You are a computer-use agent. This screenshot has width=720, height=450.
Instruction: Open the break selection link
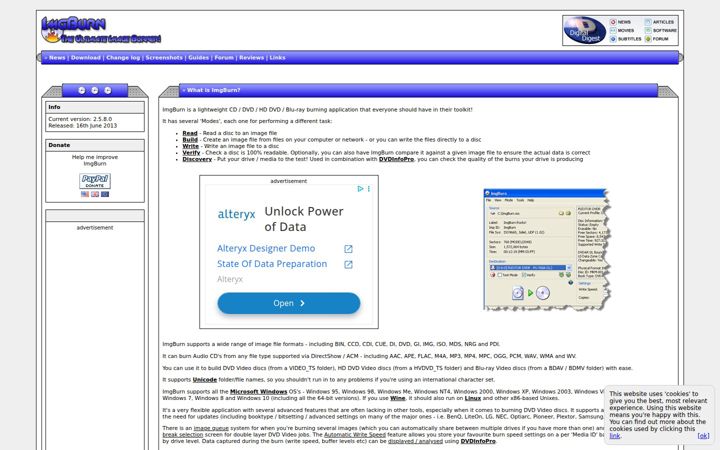(x=182, y=434)
